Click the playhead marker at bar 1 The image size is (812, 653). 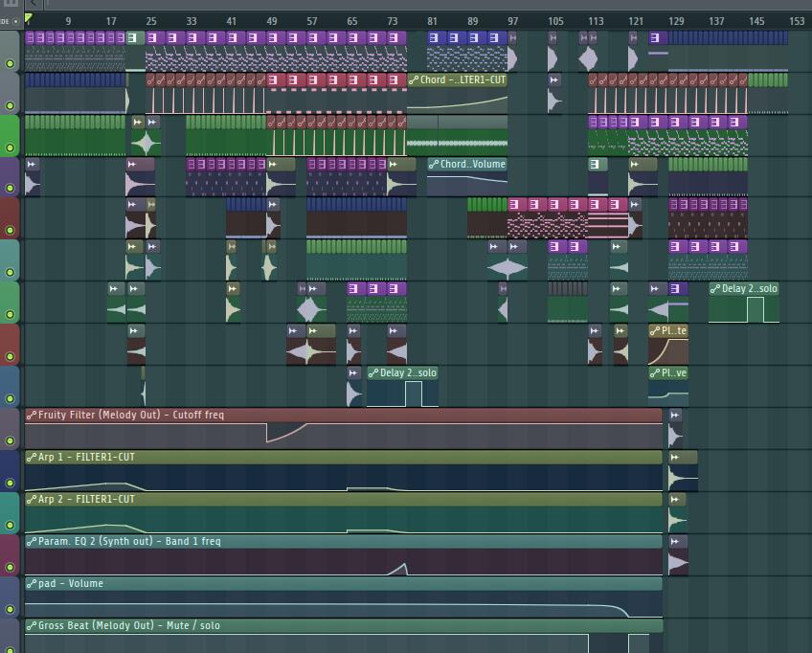(29, 19)
